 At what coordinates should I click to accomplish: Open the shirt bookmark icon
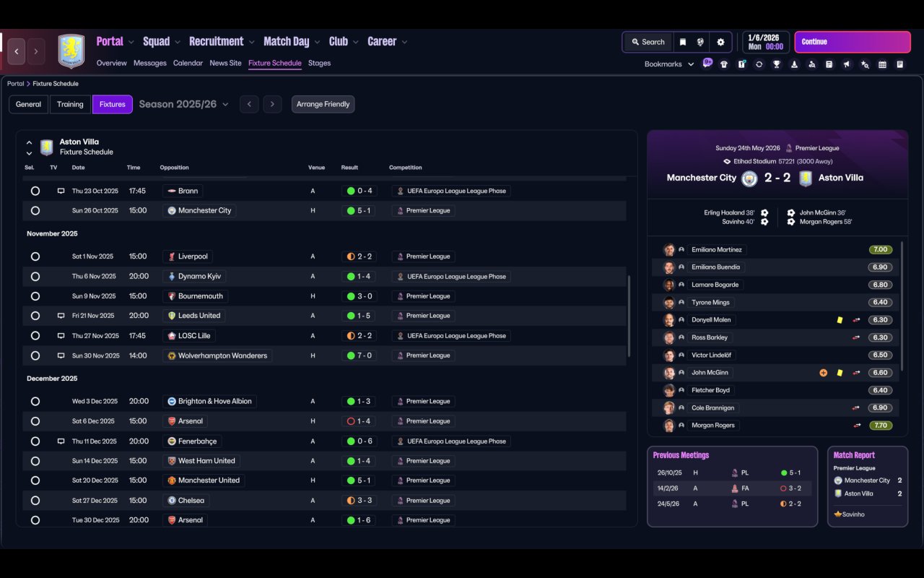[724, 64]
